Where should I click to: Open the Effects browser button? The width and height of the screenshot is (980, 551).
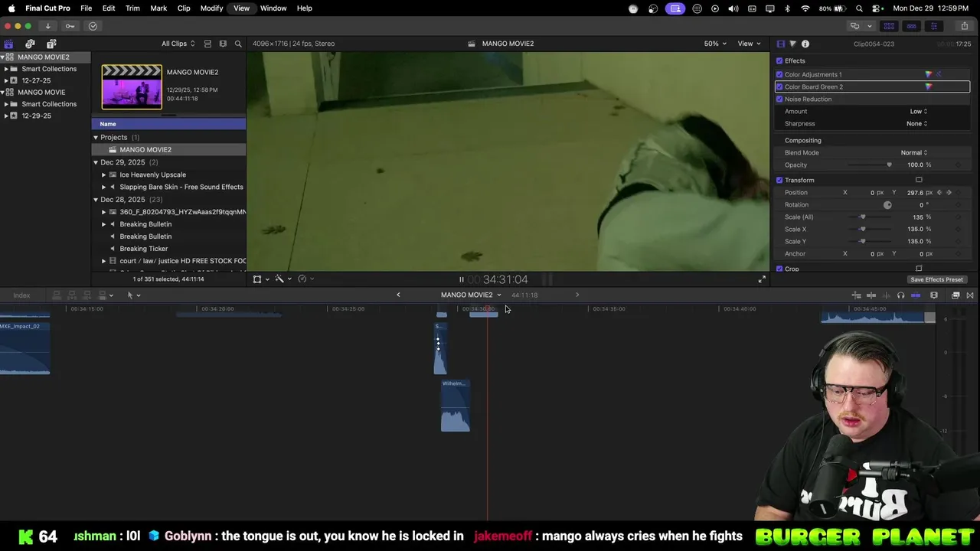pos(955,295)
